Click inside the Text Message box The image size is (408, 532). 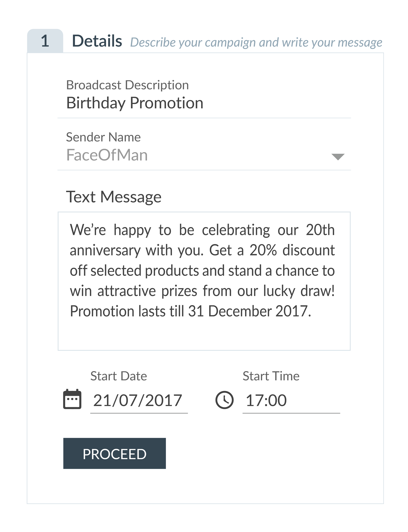point(204,281)
